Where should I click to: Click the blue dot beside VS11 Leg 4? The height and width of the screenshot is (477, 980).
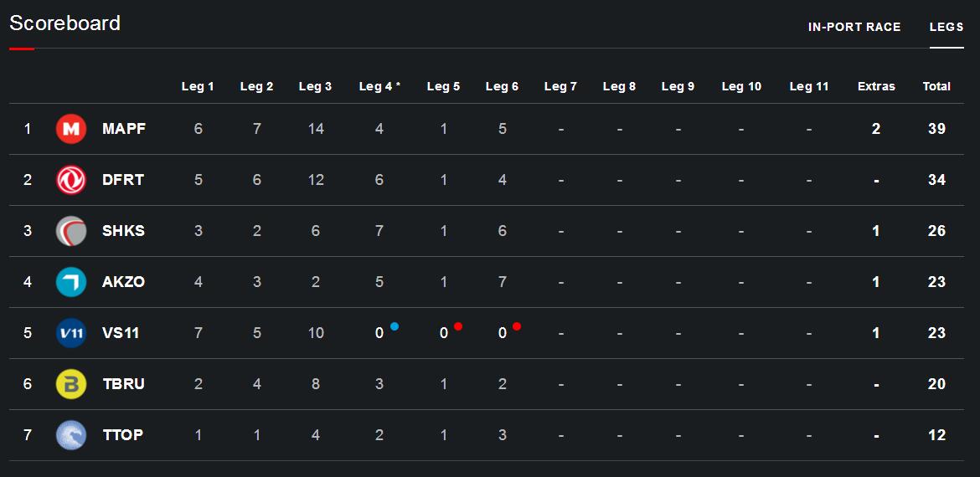[x=395, y=326]
